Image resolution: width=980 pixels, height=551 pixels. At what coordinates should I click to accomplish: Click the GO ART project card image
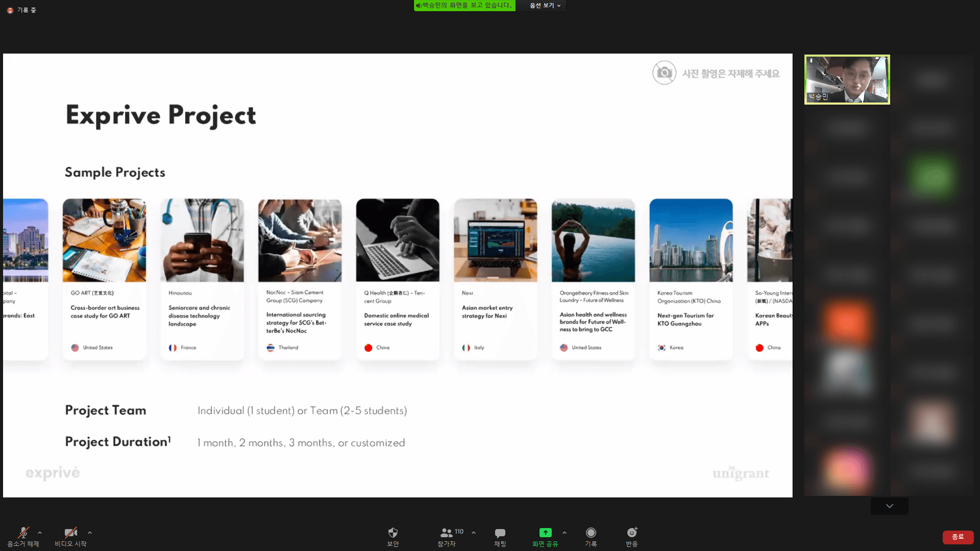coord(104,240)
